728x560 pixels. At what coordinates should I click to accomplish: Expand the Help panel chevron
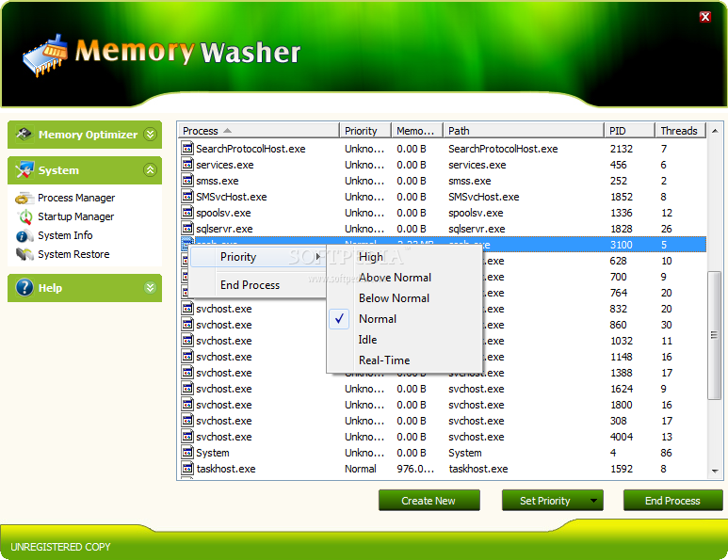[x=150, y=288]
